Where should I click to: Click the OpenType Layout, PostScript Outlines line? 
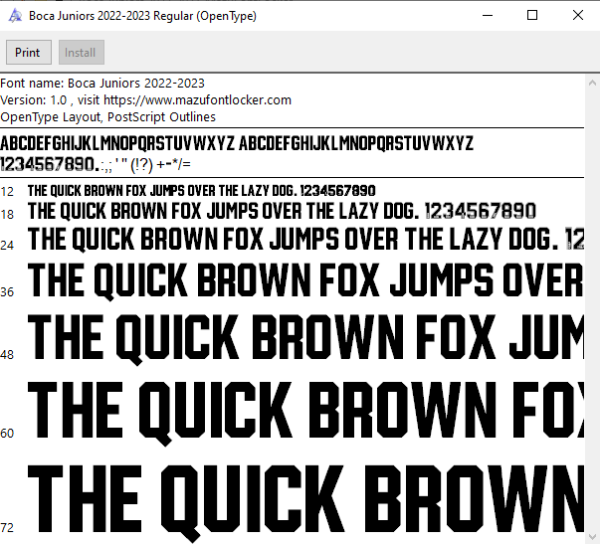pos(108,117)
